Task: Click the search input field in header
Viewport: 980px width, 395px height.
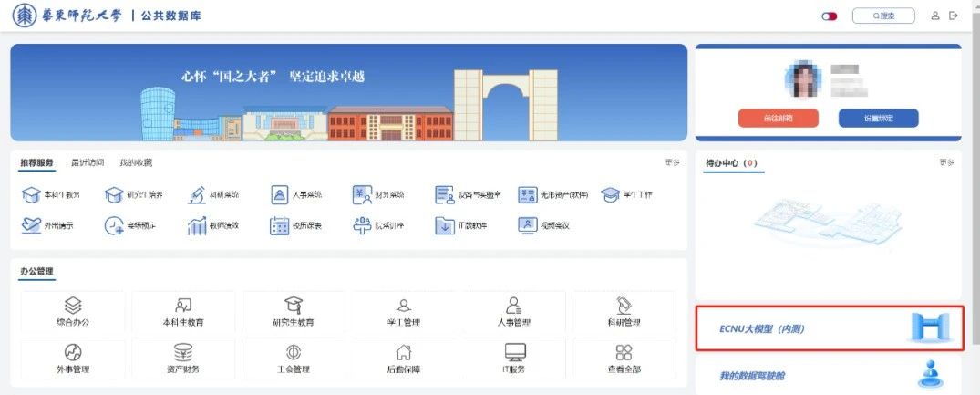Action: tap(882, 16)
